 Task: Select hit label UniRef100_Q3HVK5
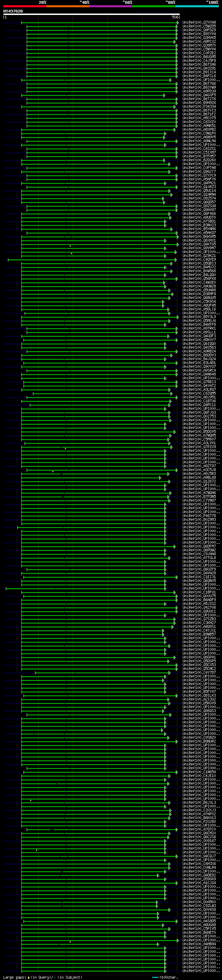199,38
